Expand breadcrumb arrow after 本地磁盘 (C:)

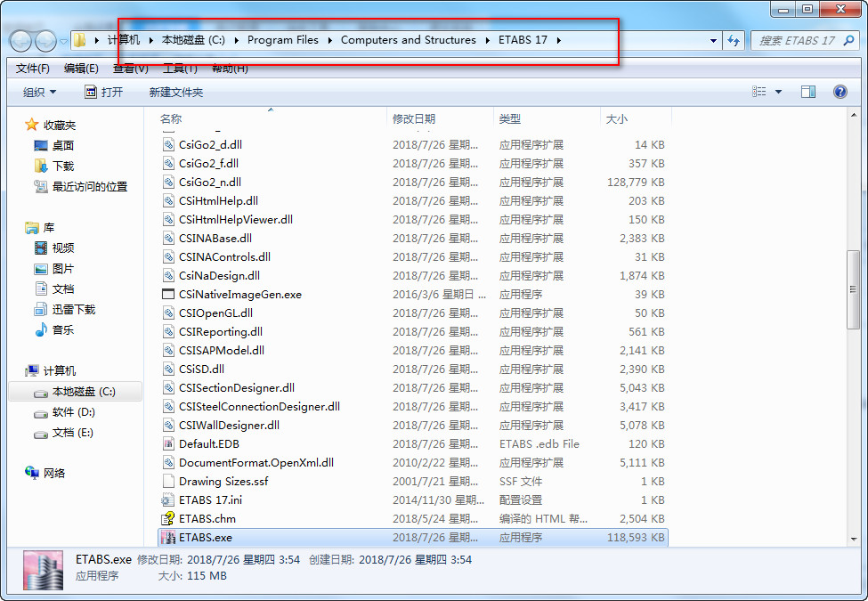click(237, 40)
